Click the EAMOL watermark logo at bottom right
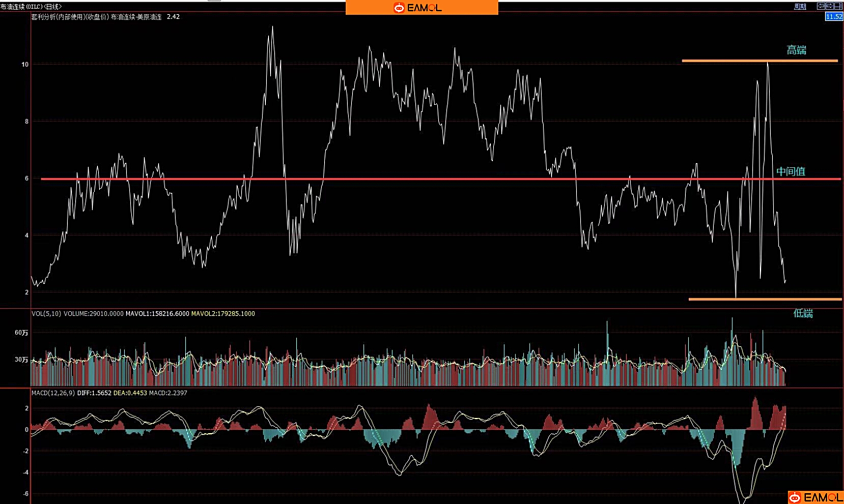 point(815,497)
